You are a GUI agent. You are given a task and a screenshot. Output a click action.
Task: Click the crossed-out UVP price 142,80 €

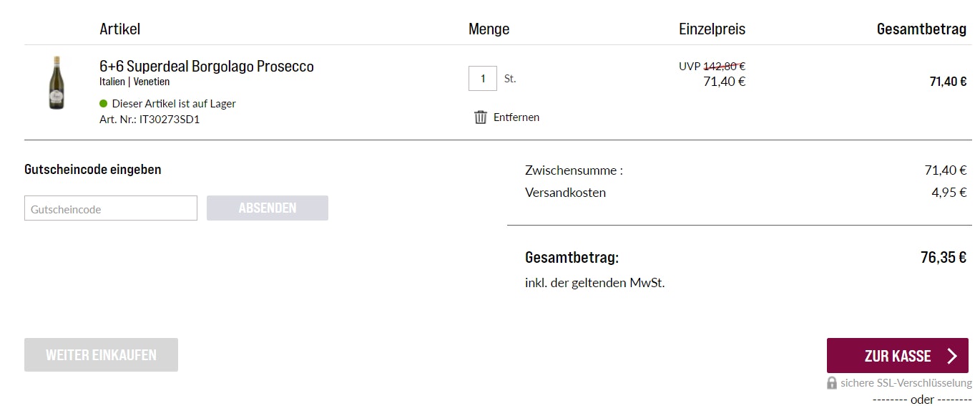click(724, 66)
